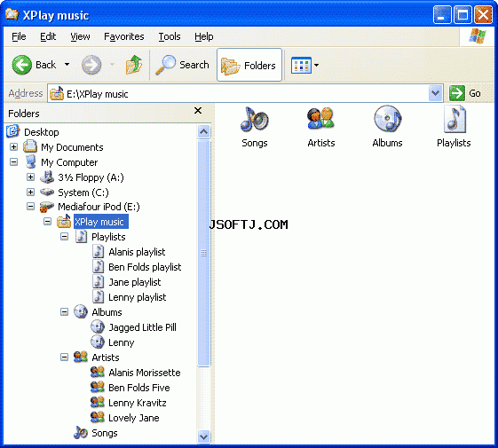Select Jagged Little Pill album
The width and height of the screenshot is (498, 448).
click(142, 327)
